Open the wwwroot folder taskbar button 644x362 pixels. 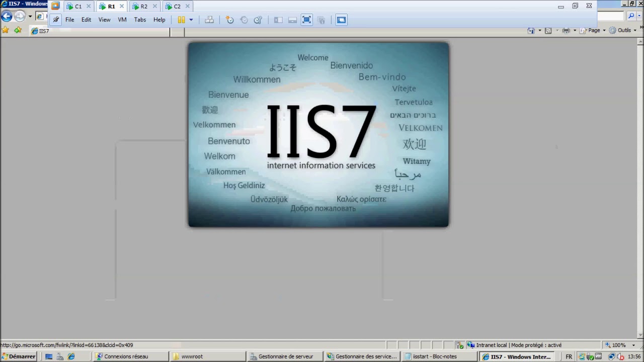[208, 356]
